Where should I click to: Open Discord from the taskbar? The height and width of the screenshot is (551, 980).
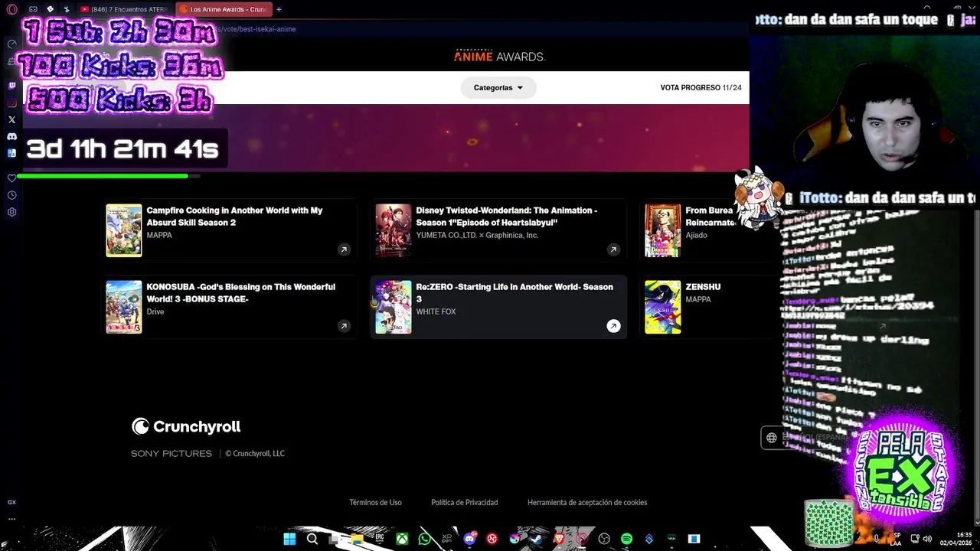(x=469, y=539)
